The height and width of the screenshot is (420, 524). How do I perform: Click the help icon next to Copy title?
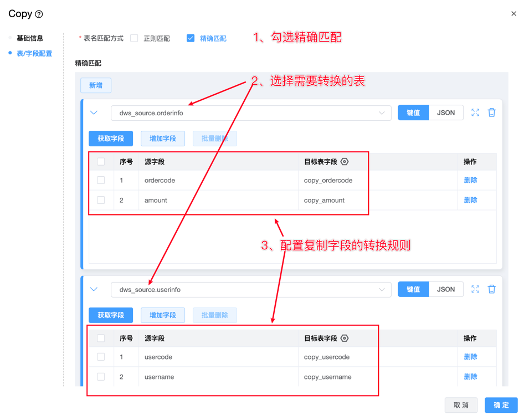pyautogui.click(x=39, y=14)
